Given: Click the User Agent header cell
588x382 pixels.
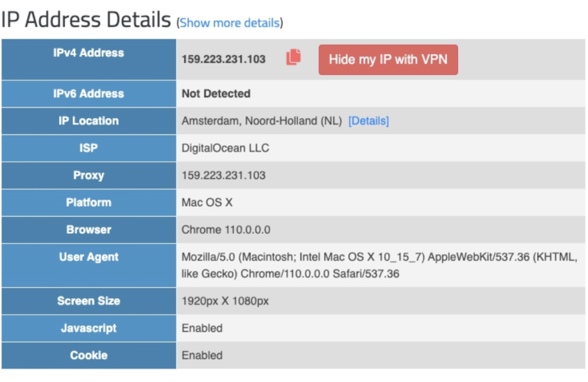Looking at the screenshot, I should pyautogui.click(x=89, y=265).
